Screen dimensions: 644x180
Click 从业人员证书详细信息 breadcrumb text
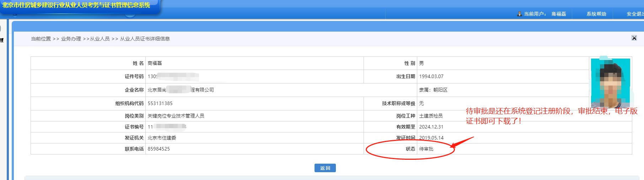pos(145,39)
